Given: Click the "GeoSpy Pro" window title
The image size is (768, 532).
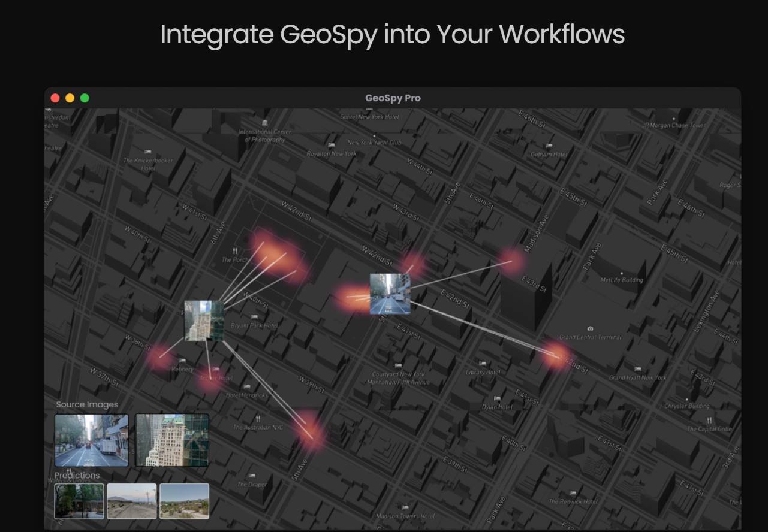Looking at the screenshot, I should click(x=393, y=98).
